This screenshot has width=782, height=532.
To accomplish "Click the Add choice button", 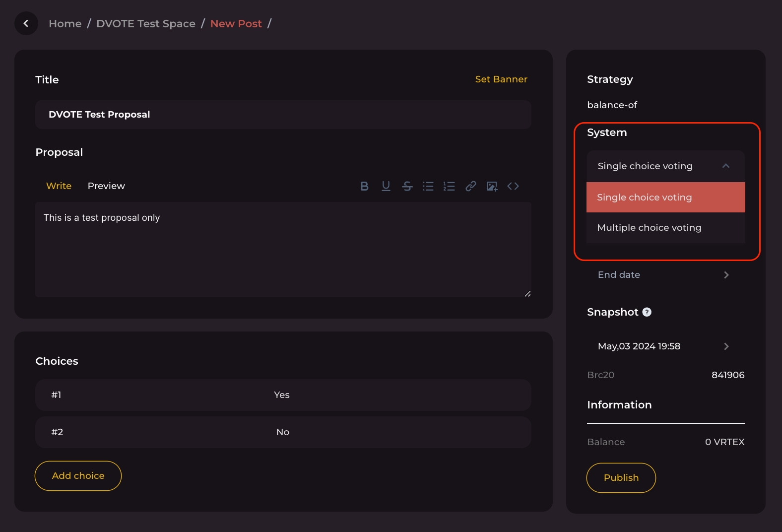I will click(x=78, y=476).
